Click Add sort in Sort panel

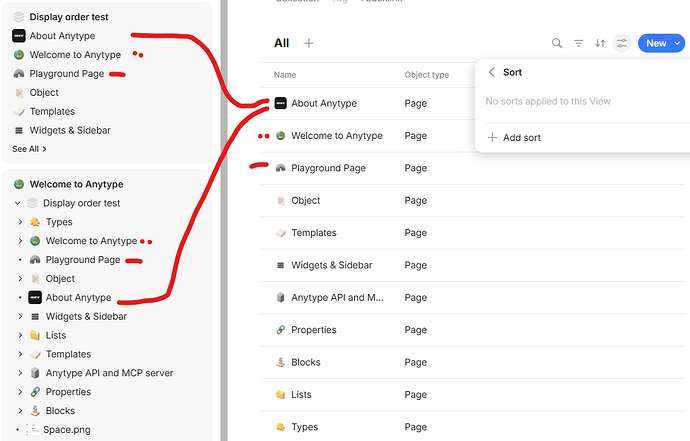pyautogui.click(x=514, y=137)
